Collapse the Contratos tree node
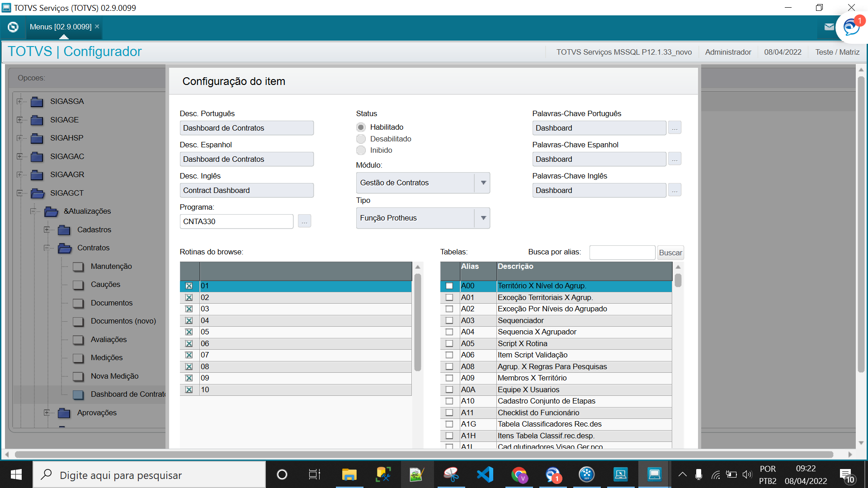Screen dimensions: 868x488 pyautogui.click(x=46, y=248)
